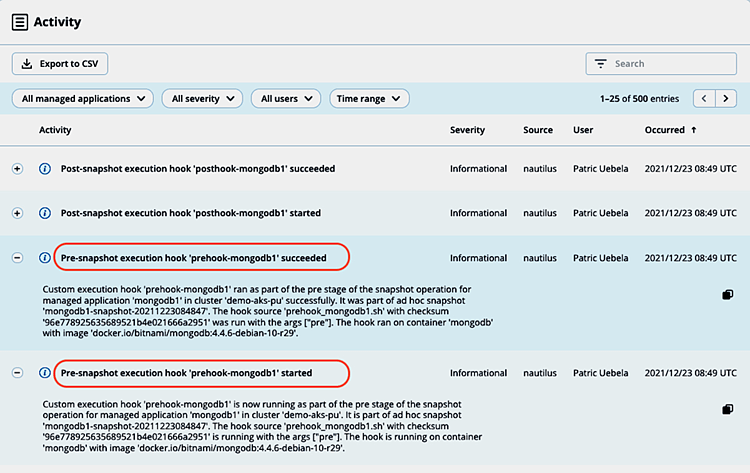750x473 pixels.
Task: Open the All managed applications dropdown
Action: tap(83, 99)
